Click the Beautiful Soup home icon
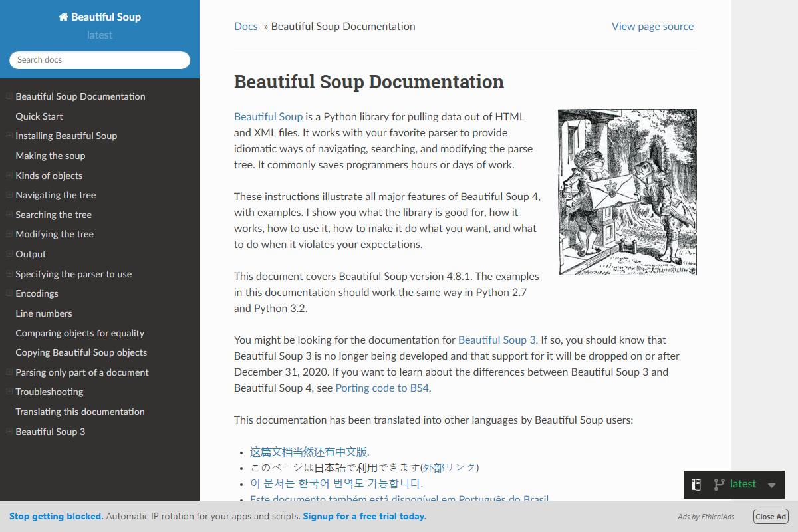Image resolution: width=798 pixels, height=532 pixels. 64,17
